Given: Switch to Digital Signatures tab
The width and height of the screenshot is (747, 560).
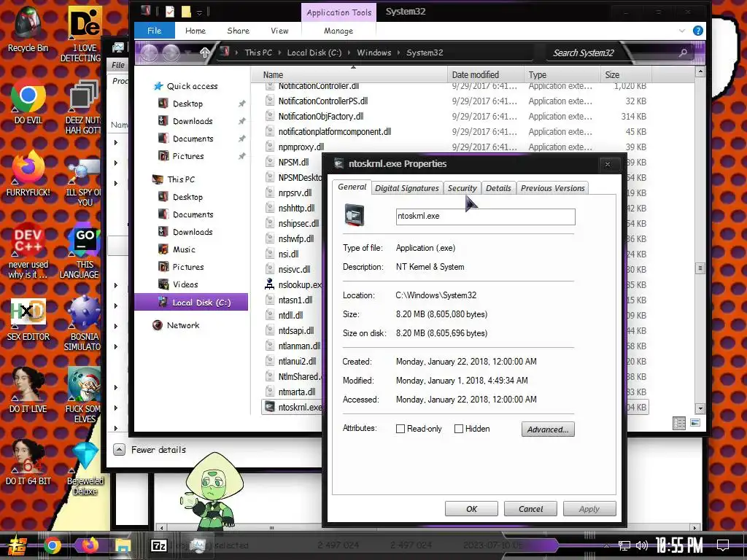Looking at the screenshot, I should click(407, 188).
